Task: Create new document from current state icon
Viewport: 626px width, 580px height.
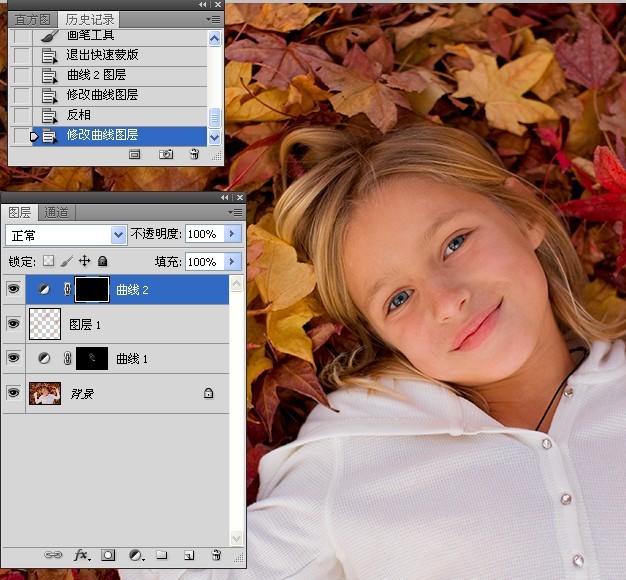Action: point(135,154)
